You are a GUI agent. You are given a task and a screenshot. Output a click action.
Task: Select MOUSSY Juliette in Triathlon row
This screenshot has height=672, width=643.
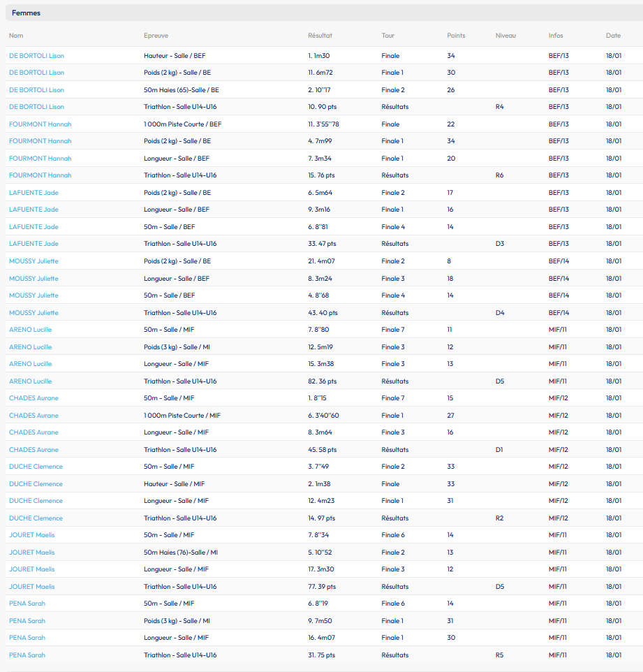pos(34,313)
